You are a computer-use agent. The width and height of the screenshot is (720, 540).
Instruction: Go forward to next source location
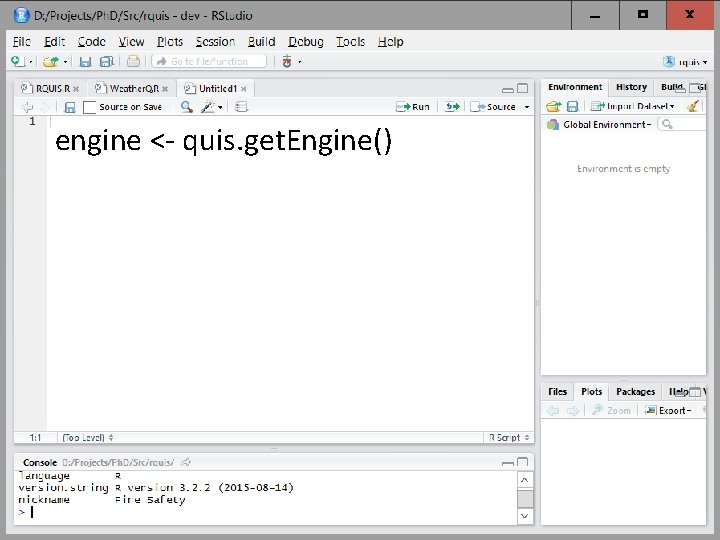[x=45, y=107]
